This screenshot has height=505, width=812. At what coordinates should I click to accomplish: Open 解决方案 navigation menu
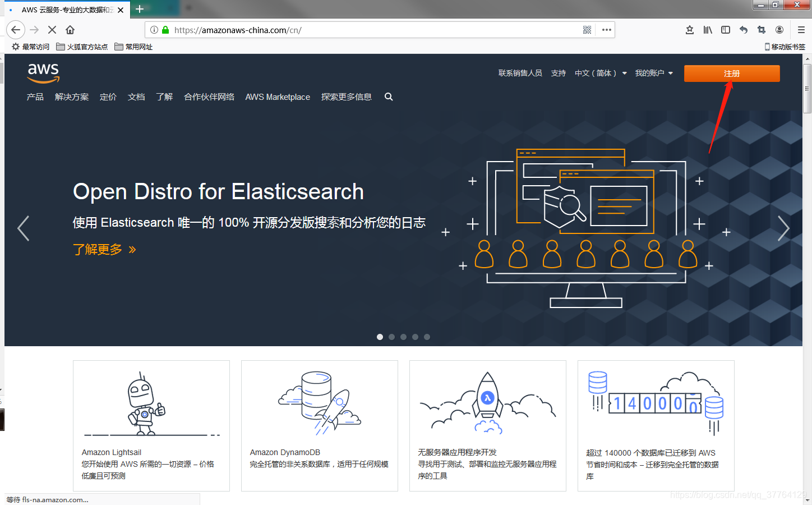[72, 97]
